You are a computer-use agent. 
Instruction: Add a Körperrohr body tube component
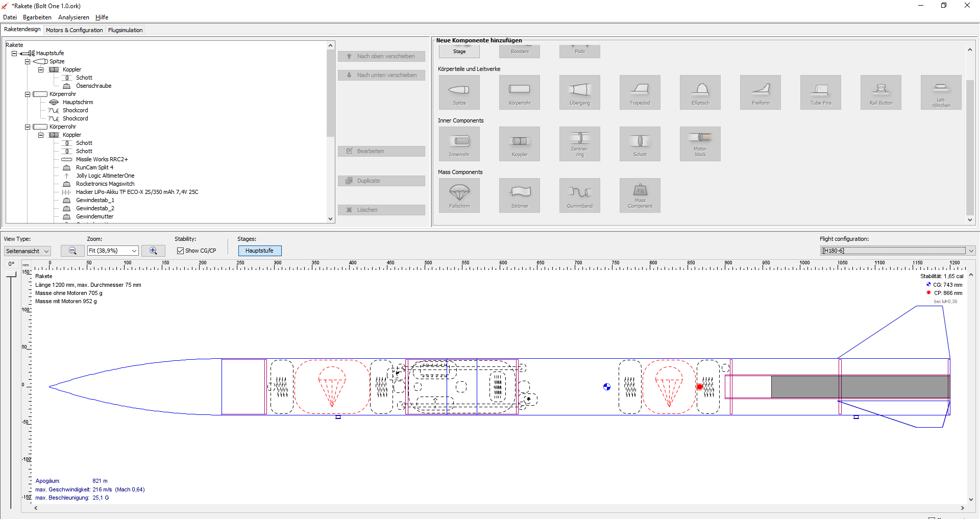(x=519, y=92)
